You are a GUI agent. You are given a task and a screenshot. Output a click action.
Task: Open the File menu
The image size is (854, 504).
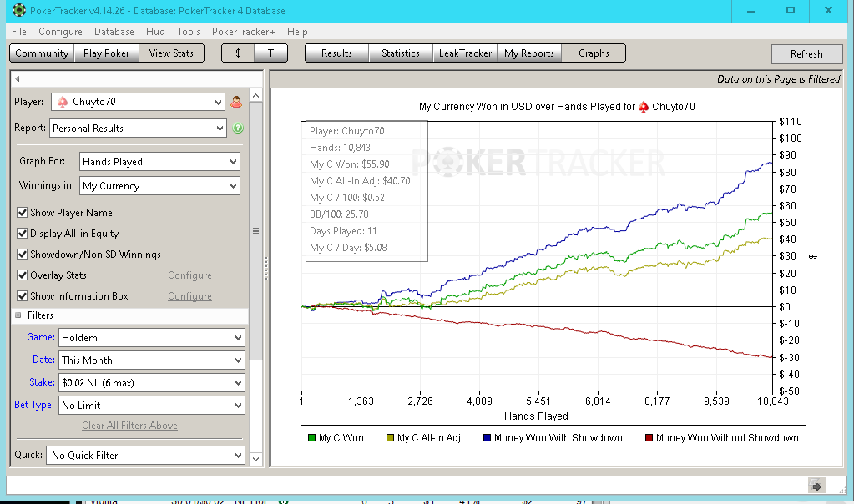19,32
